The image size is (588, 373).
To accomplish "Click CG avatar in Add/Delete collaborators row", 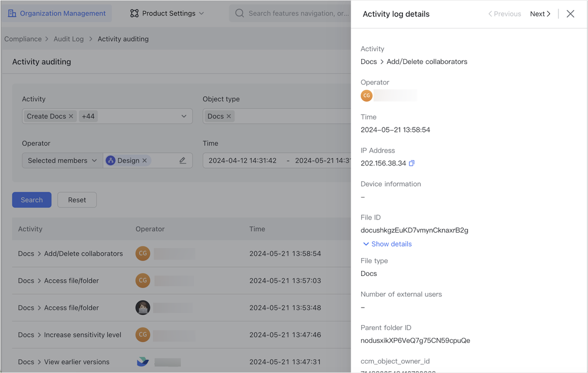I will (143, 253).
